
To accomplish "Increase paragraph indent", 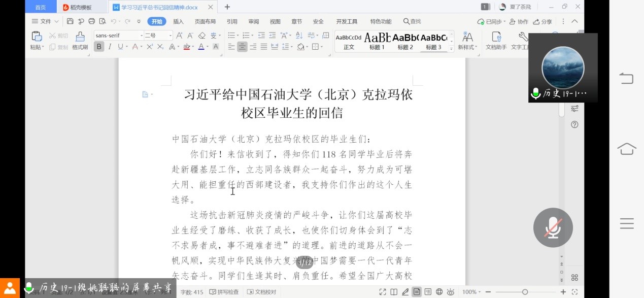I will coord(273,36).
